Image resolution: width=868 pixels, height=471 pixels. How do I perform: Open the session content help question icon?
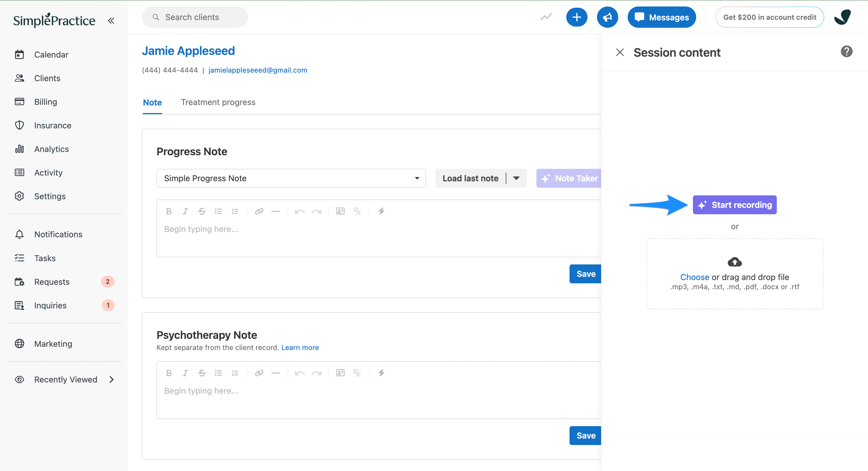tap(846, 52)
